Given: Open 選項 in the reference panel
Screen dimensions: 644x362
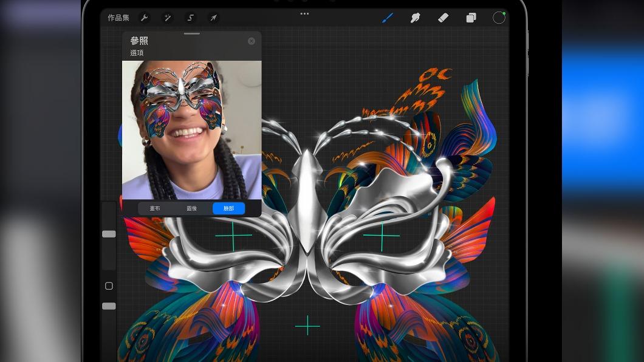Looking at the screenshot, I should 137,53.
